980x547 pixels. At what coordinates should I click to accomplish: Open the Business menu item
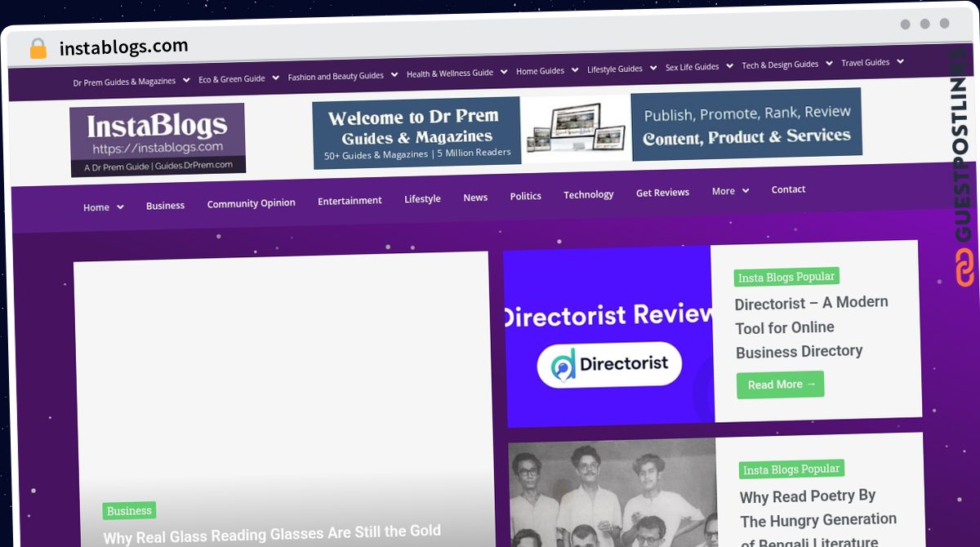[x=165, y=206]
